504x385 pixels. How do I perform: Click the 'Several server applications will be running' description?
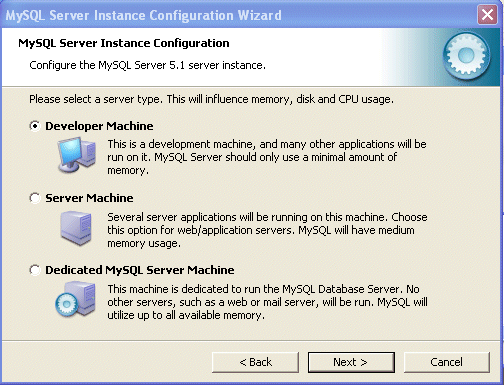tap(267, 230)
